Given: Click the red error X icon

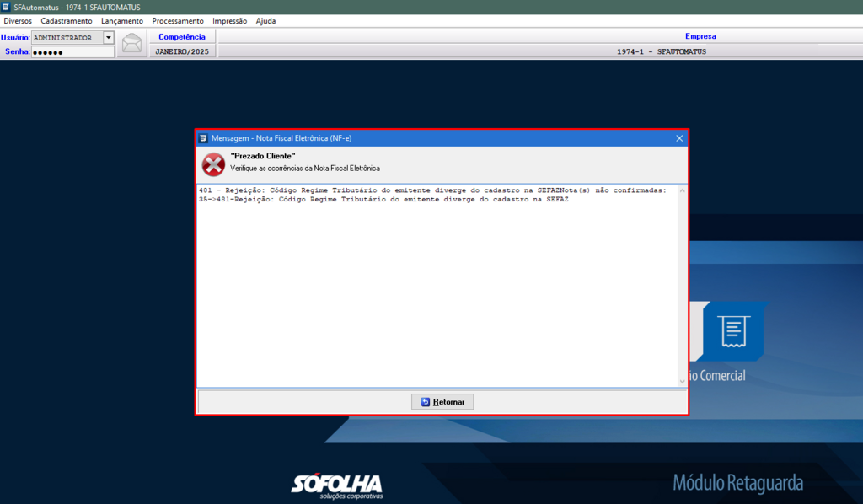Looking at the screenshot, I should (x=213, y=164).
